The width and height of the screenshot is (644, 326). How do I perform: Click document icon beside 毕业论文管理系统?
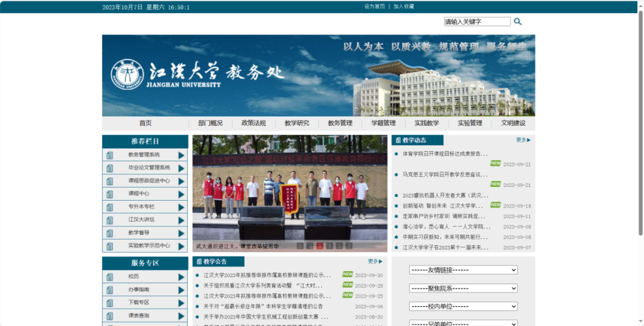coord(110,168)
